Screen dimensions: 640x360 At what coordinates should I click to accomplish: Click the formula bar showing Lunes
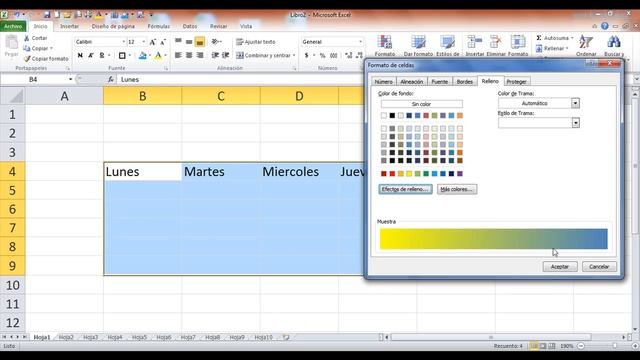241,79
